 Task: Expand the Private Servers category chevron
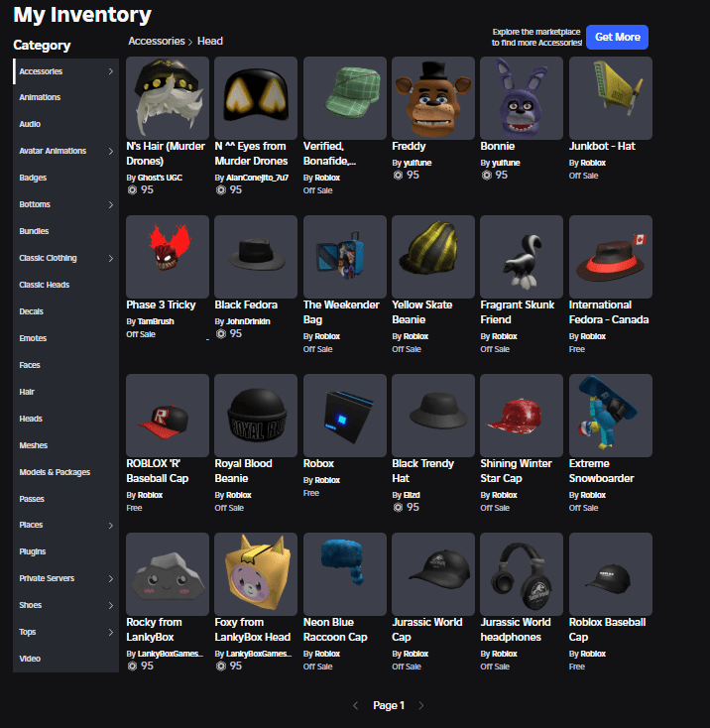click(x=110, y=578)
